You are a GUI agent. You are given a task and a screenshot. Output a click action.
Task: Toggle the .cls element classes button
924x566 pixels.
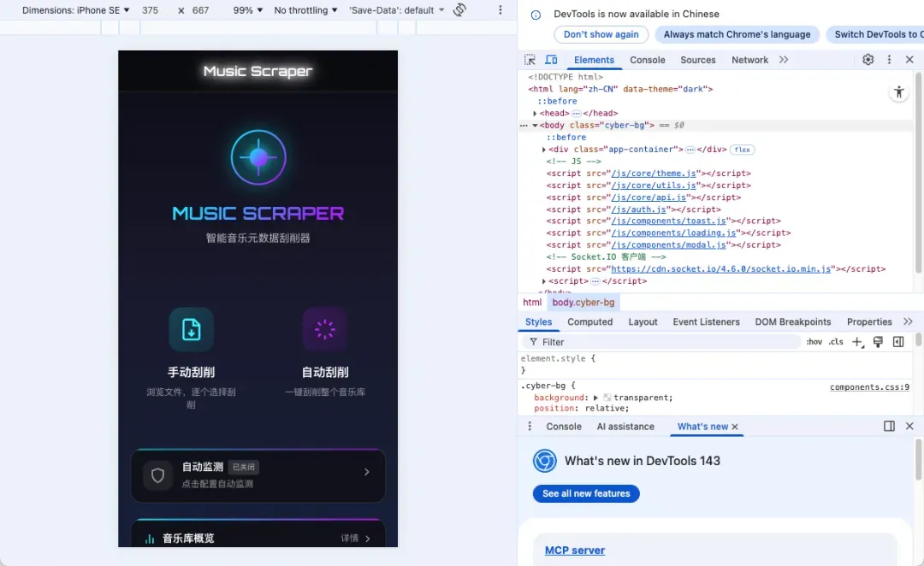pos(836,342)
